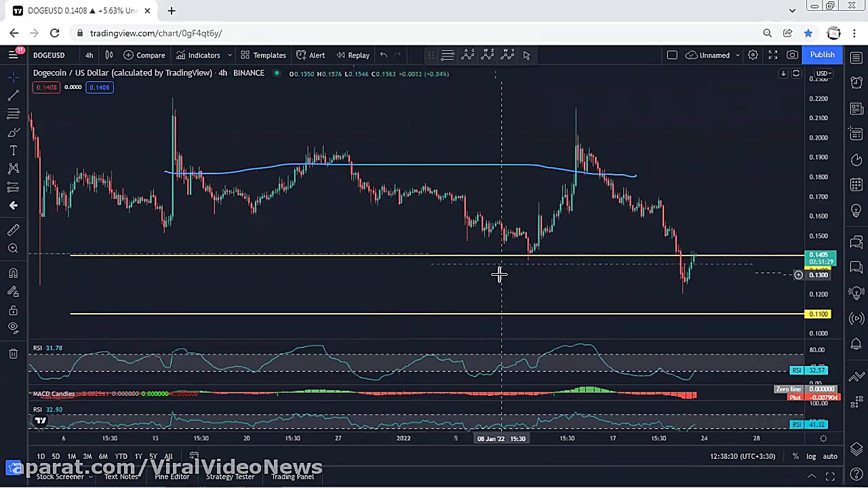868x488 pixels.
Task: Open the Pine Editor tab
Action: tap(172, 476)
